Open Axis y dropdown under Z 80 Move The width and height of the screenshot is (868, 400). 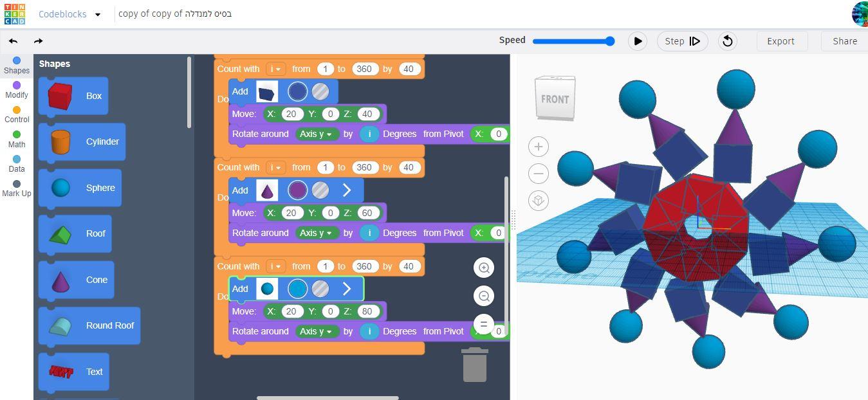317,331
